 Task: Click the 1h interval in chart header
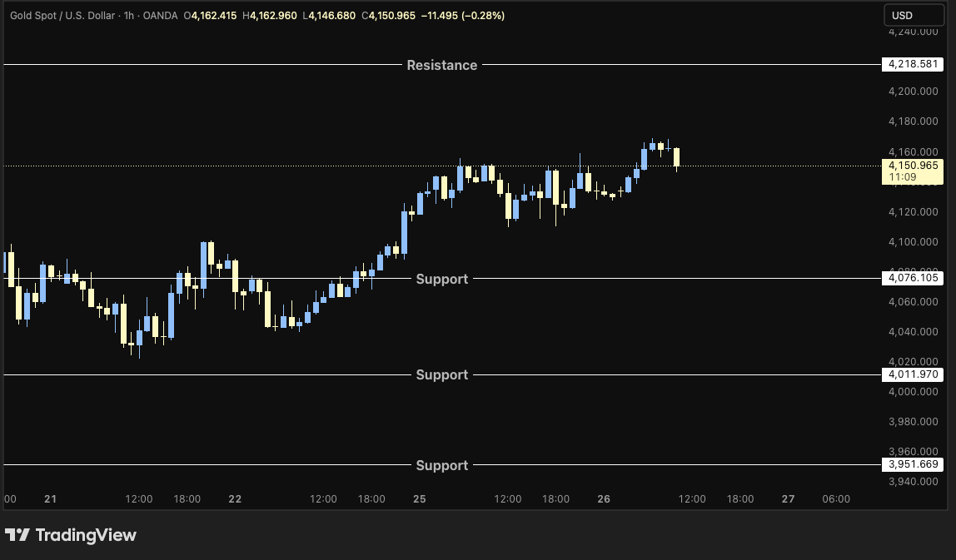click(x=127, y=16)
